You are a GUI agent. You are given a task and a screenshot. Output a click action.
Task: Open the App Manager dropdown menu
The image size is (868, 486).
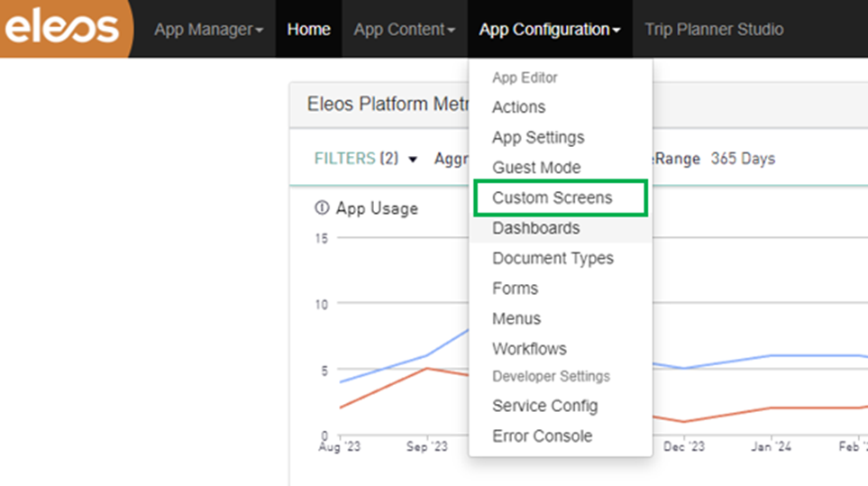[x=209, y=30]
